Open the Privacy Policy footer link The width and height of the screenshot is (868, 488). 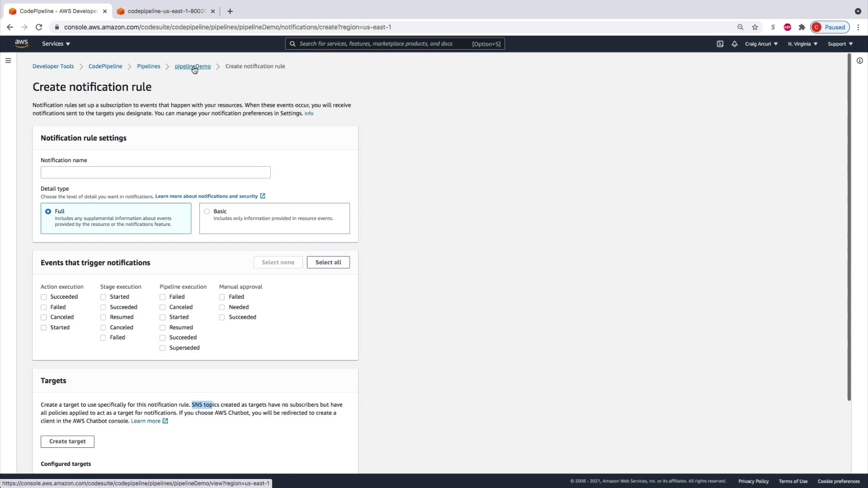coord(753,481)
